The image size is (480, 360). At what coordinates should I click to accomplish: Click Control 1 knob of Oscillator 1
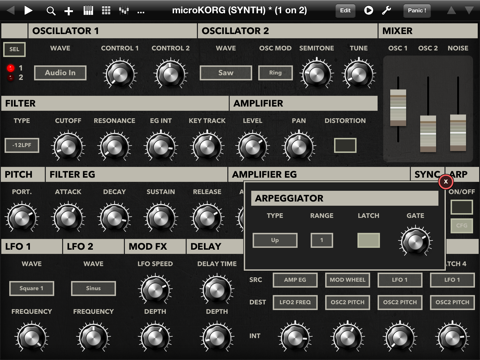point(120,74)
